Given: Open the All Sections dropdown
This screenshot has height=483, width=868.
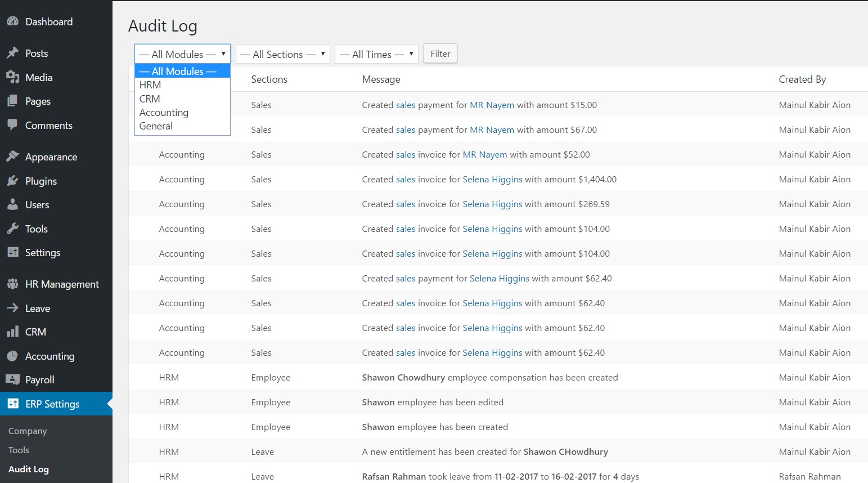Looking at the screenshot, I should (282, 54).
